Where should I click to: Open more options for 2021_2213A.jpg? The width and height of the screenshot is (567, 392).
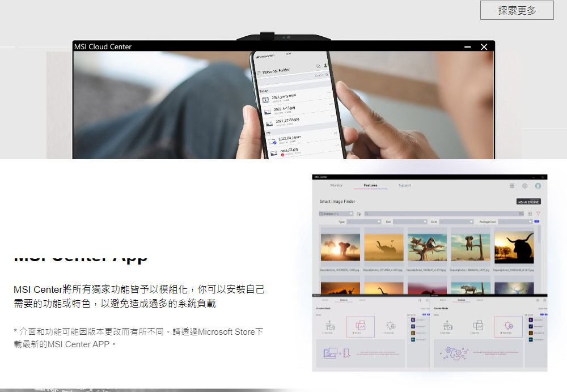coord(333,116)
